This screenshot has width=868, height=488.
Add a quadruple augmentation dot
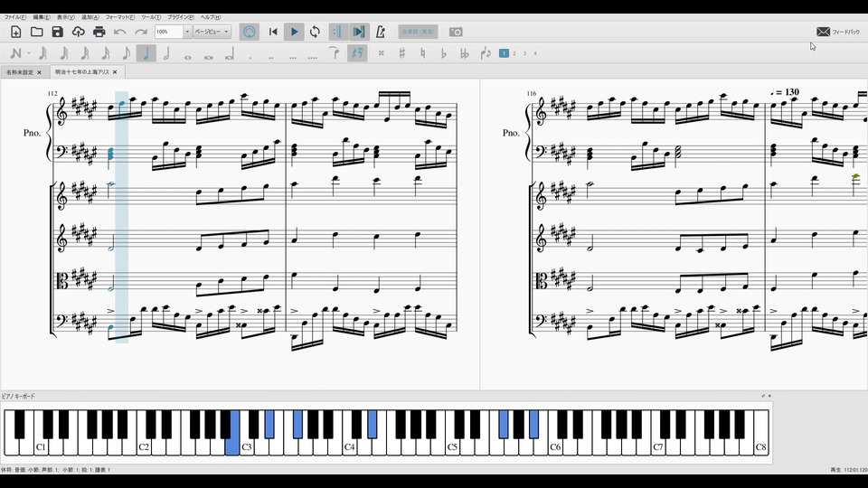pyautogui.click(x=313, y=56)
